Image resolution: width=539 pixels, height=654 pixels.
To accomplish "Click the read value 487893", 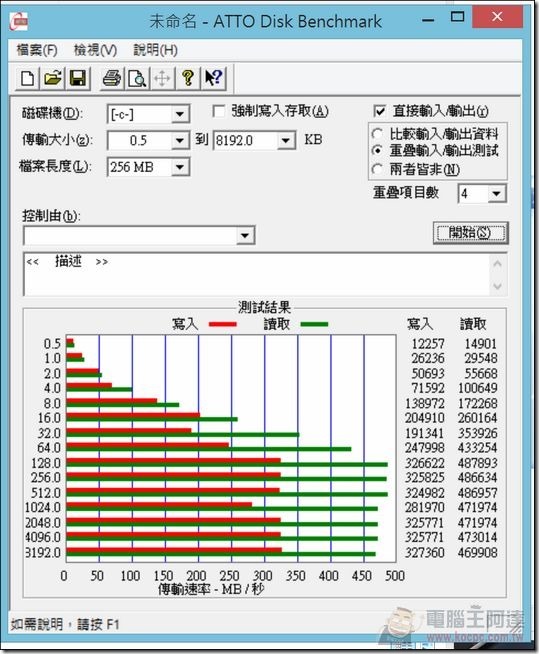I will (x=478, y=463).
